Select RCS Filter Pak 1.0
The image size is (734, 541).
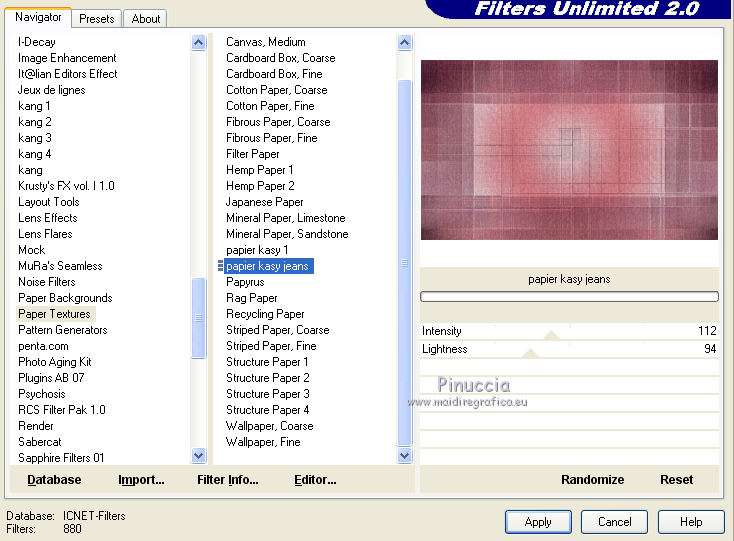click(x=62, y=409)
